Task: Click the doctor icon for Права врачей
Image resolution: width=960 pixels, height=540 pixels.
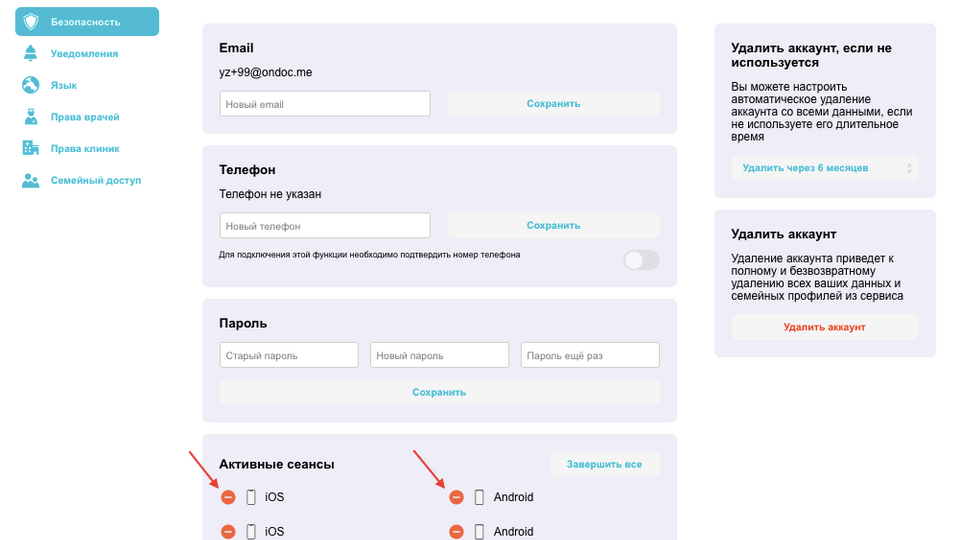Action: point(31,117)
